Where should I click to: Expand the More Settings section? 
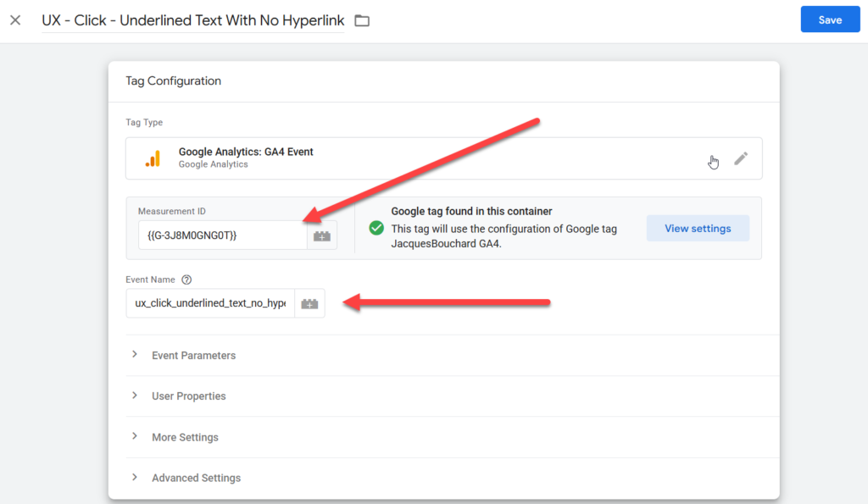click(x=185, y=437)
